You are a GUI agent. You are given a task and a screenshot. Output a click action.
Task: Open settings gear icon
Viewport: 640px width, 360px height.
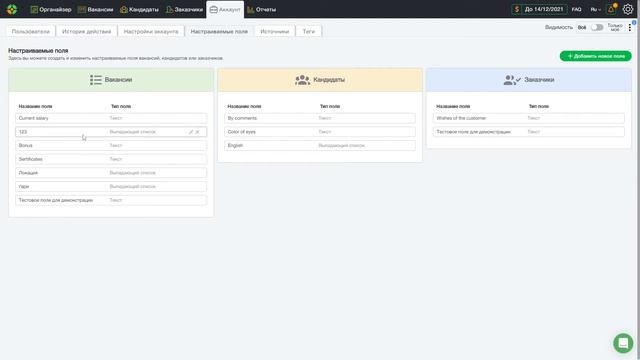[x=628, y=9]
